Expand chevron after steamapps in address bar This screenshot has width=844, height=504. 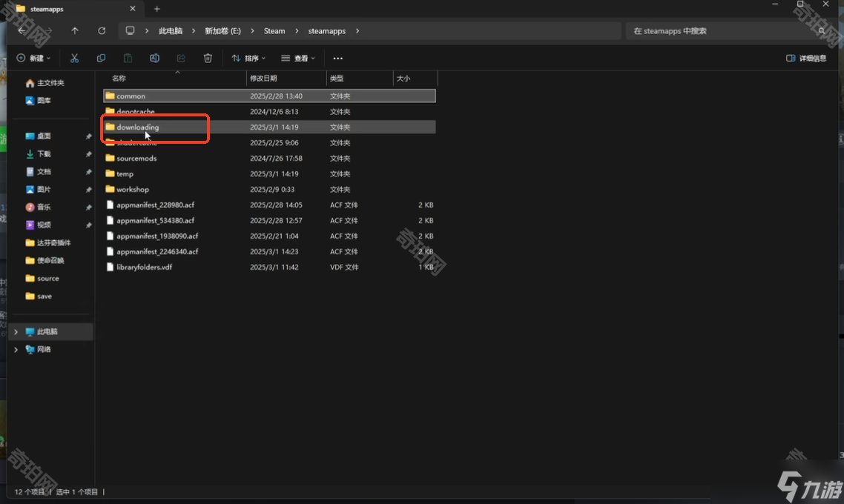tap(357, 30)
